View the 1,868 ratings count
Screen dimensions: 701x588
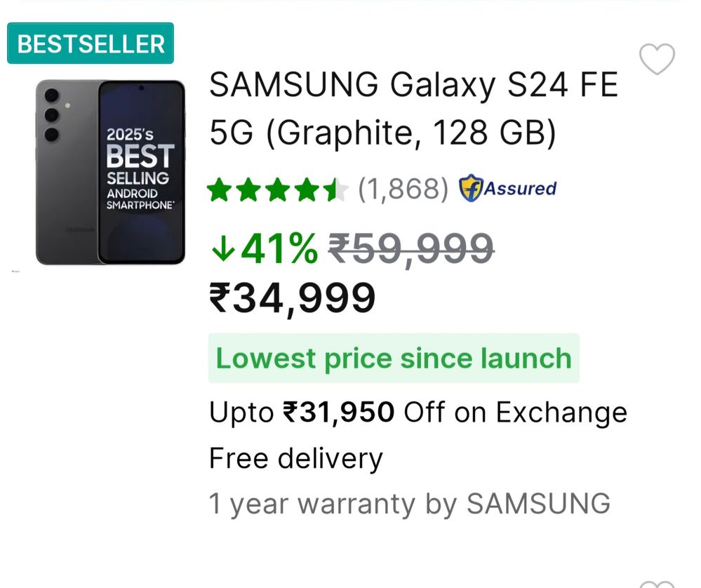(403, 189)
